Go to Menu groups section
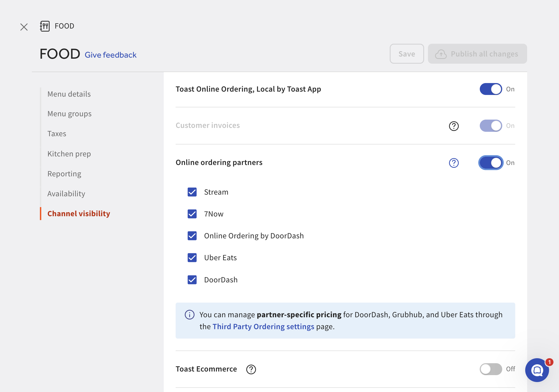 (x=70, y=114)
